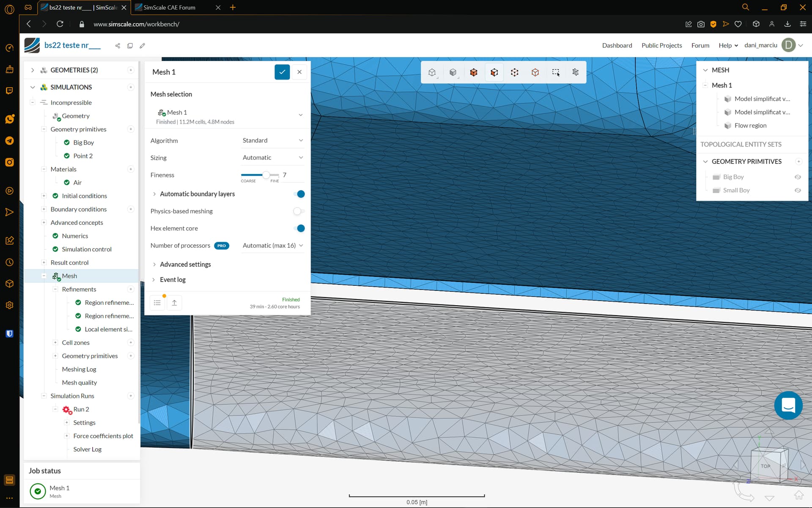Disable Automatic boundary layers toggle
Image resolution: width=812 pixels, height=508 pixels.
tap(299, 194)
